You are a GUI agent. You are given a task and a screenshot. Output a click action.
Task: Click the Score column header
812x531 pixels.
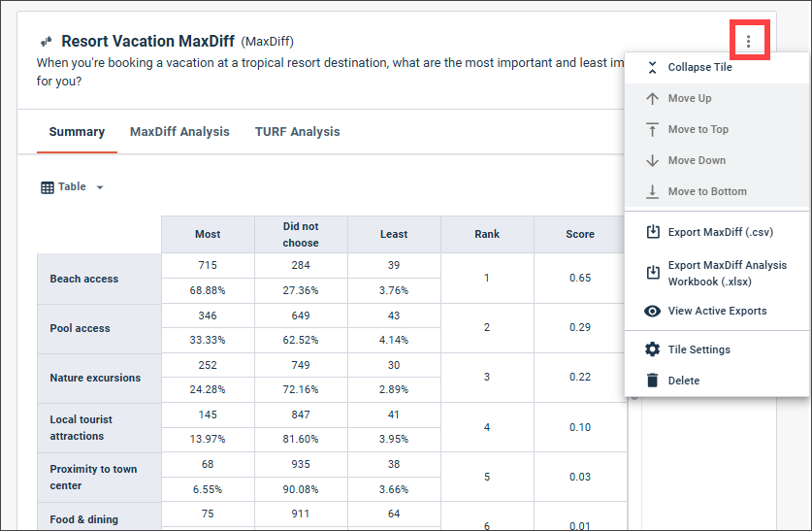click(580, 234)
